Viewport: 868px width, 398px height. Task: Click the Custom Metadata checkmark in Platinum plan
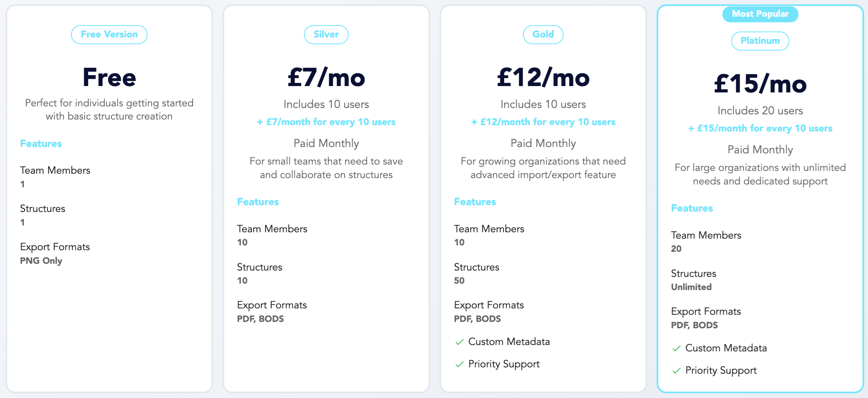click(x=677, y=348)
